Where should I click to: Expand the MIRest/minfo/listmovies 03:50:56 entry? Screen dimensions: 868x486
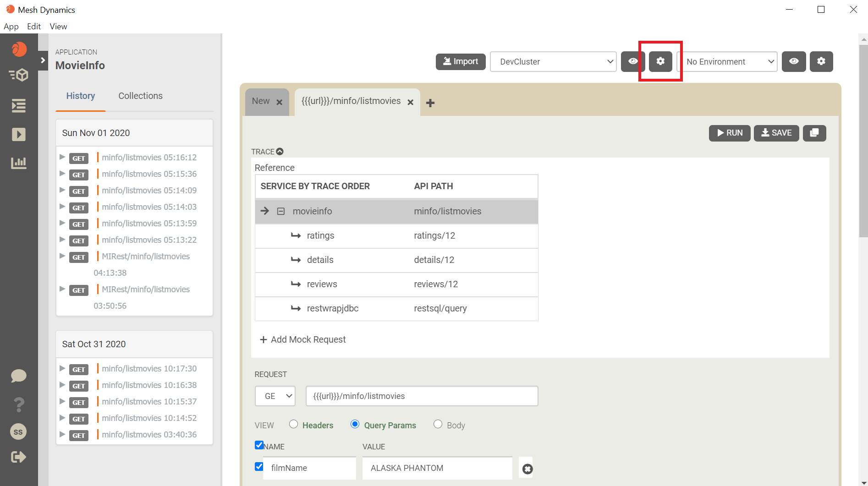point(62,289)
